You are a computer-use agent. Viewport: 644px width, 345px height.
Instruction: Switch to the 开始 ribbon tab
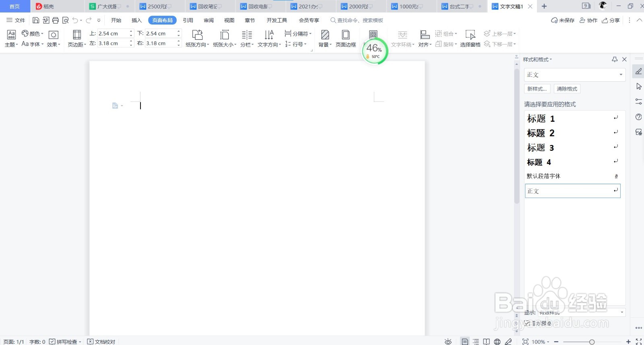[116, 20]
